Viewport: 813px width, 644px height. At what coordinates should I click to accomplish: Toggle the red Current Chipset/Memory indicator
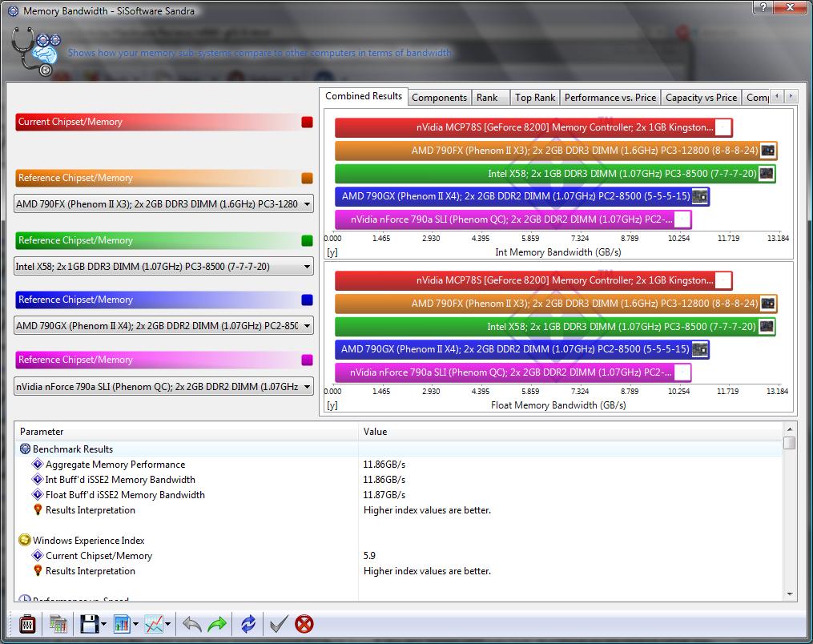(x=307, y=122)
